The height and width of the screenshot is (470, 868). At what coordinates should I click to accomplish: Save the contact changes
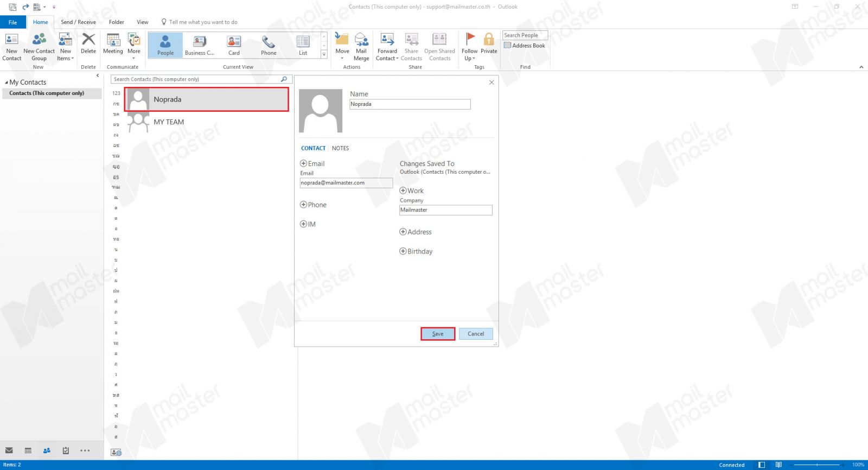tap(438, 334)
